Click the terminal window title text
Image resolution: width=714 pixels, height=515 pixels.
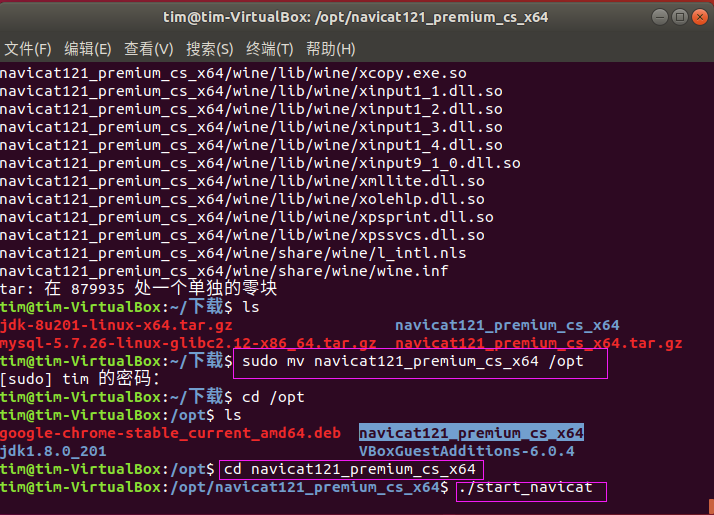[x=356, y=17]
